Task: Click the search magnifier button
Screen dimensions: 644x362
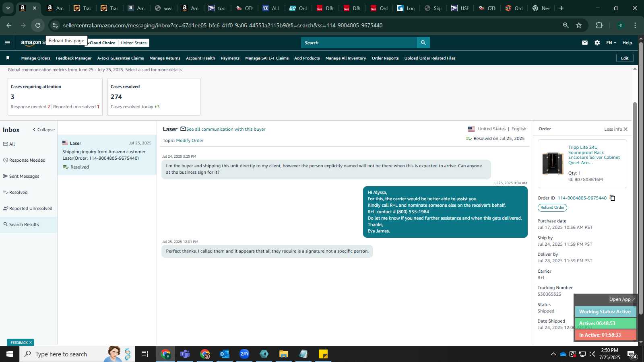Action: tap(423, 43)
